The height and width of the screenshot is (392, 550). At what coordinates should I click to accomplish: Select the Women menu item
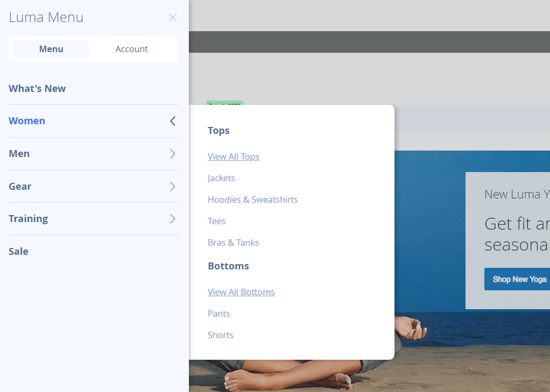click(x=27, y=121)
